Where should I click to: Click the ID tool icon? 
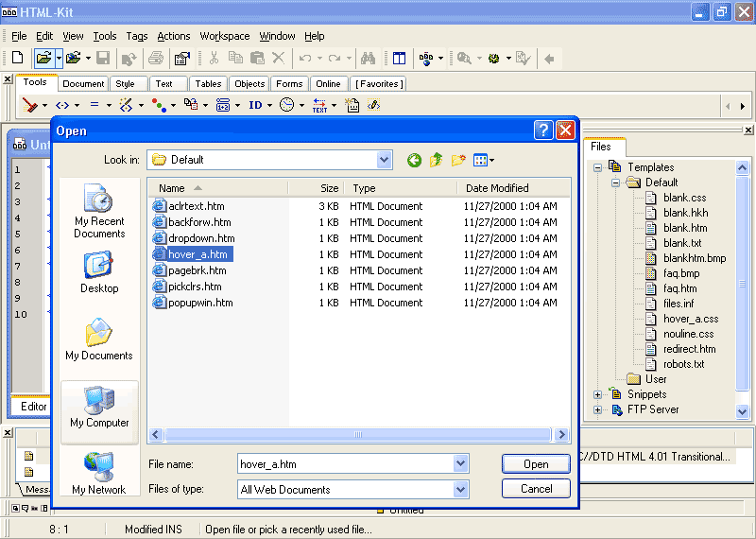coord(255,105)
